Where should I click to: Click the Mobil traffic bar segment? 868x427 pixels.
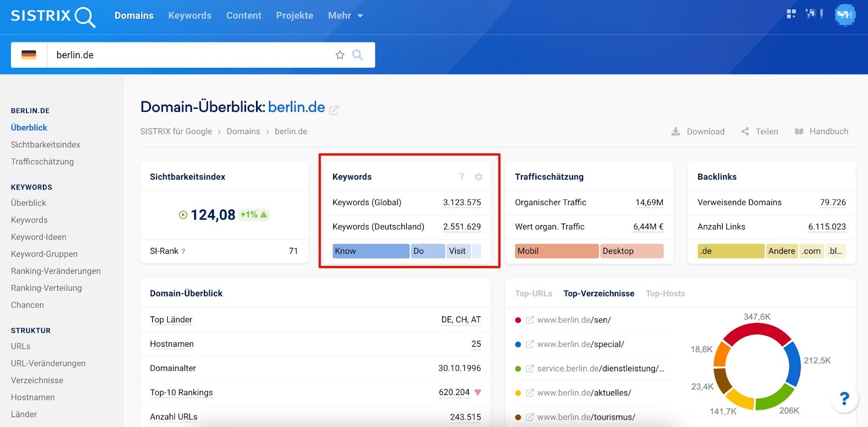coord(557,251)
